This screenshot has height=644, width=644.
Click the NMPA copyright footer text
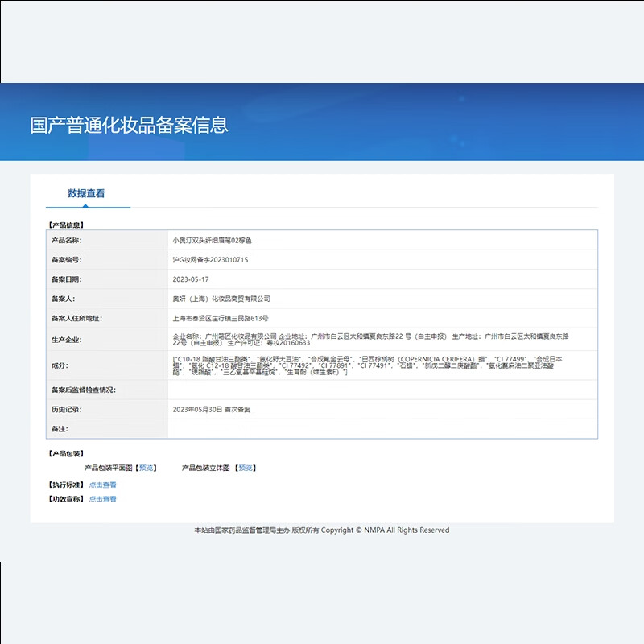pyautogui.click(x=320, y=529)
